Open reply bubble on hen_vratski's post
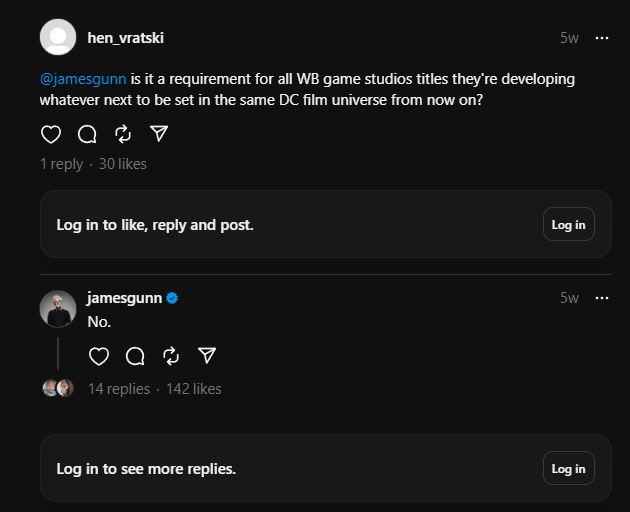Image resolution: width=630 pixels, height=512 pixels. [87, 134]
